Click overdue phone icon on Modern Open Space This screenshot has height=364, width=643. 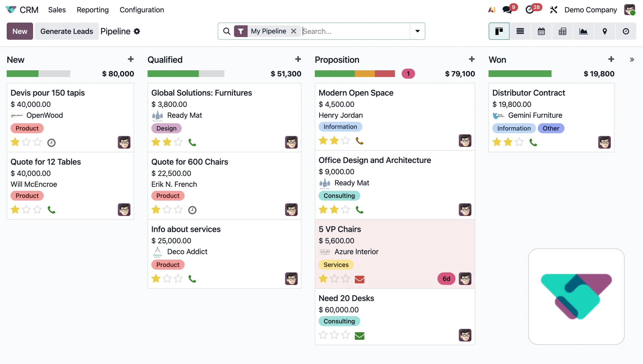pos(359,141)
